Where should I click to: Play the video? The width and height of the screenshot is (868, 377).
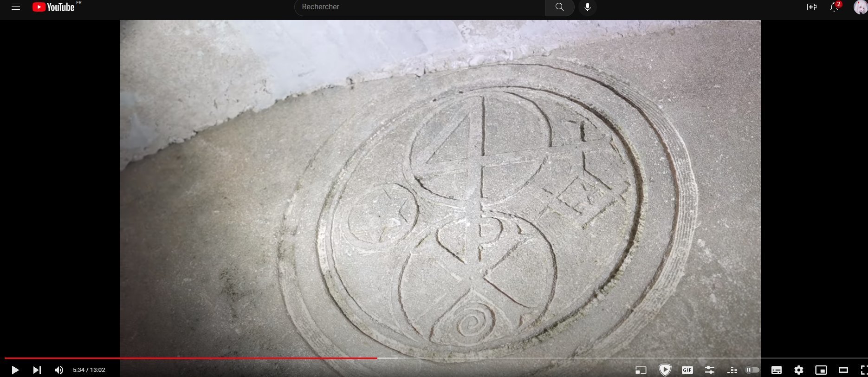click(15, 370)
